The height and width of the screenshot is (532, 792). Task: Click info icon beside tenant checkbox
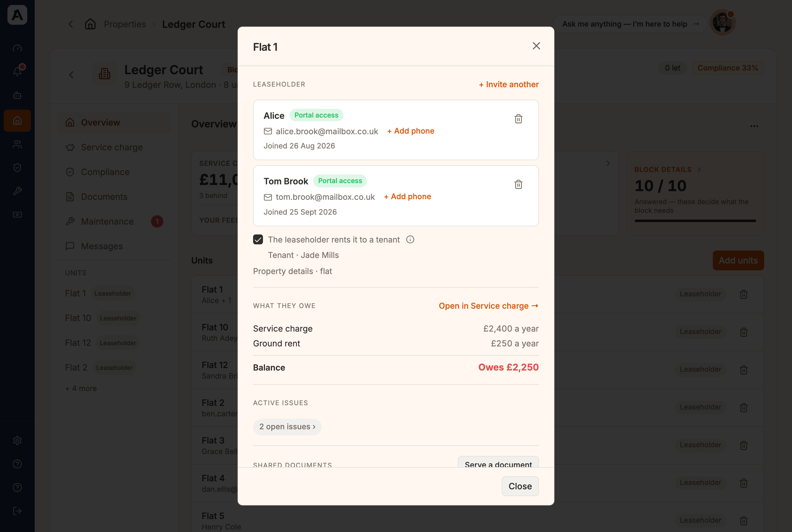pyautogui.click(x=410, y=239)
